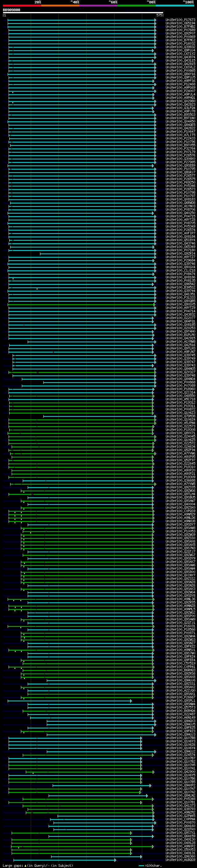Click label UniRef100_Q9FUJ4
The image size is (197, 868).
[180, 50]
